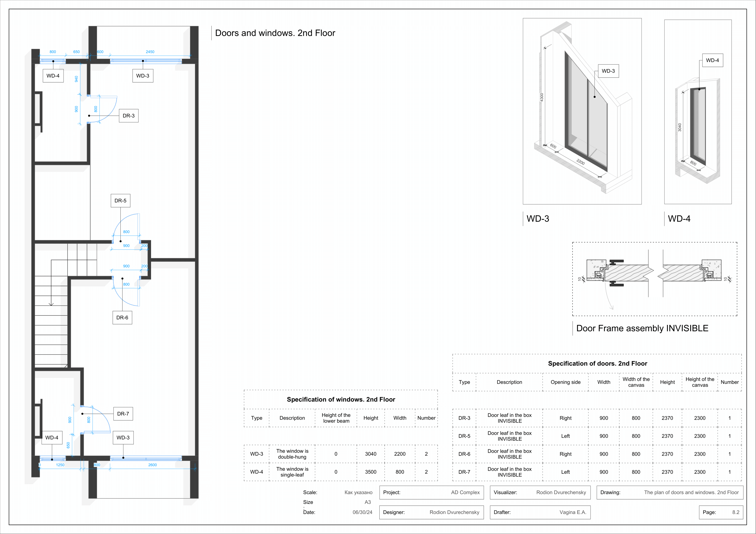Select the DR-5 door tag on the plan
This screenshot has height=534, width=756.
pyautogui.click(x=120, y=201)
